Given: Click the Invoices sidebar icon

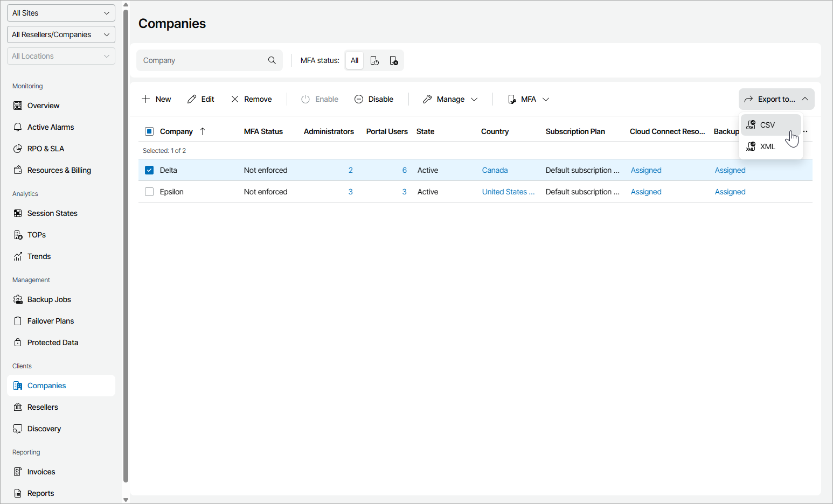Looking at the screenshot, I should pyautogui.click(x=18, y=472).
